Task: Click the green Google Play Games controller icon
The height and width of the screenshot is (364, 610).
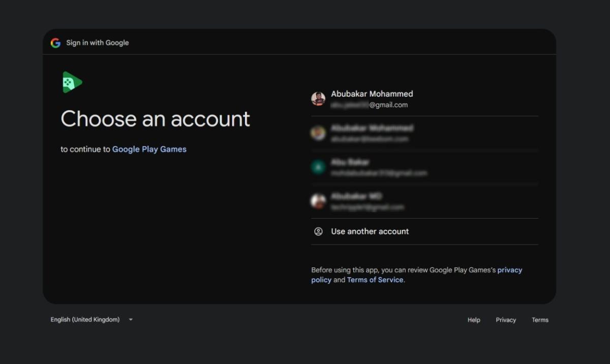Action: [72, 82]
